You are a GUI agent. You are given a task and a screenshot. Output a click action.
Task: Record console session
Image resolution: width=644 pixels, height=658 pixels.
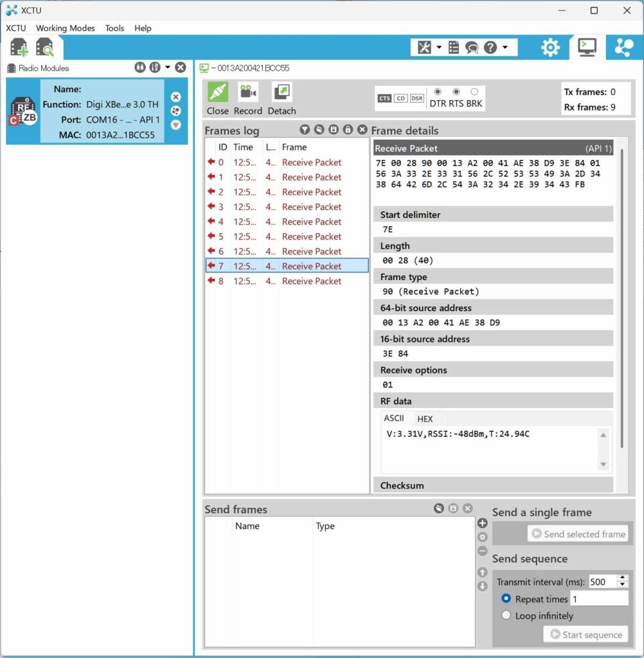(x=247, y=98)
